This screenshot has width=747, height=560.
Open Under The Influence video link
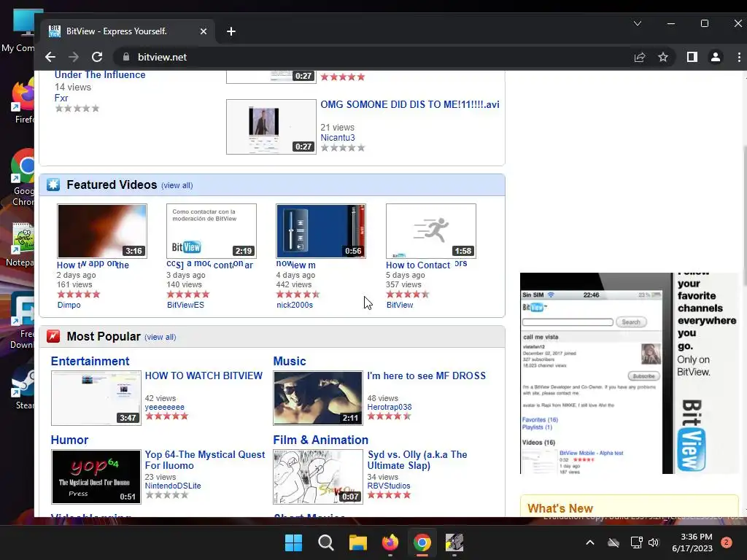click(100, 75)
